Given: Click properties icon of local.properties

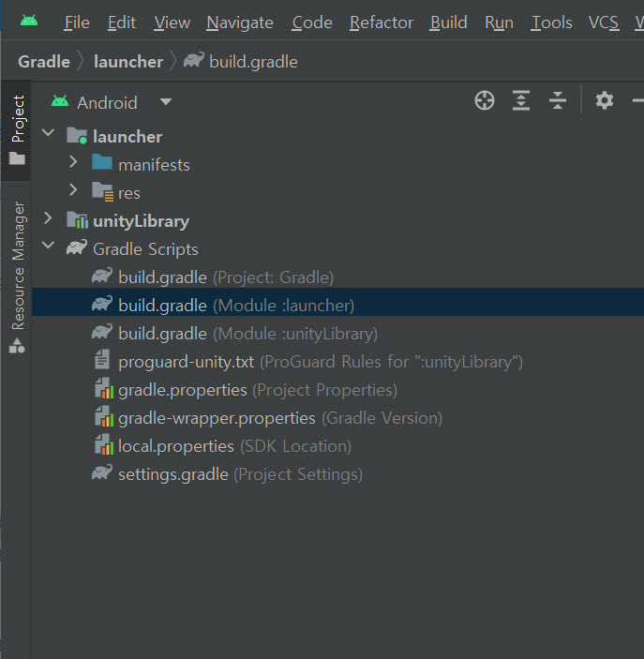Looking at the screenshot, I should click(104, 444).
